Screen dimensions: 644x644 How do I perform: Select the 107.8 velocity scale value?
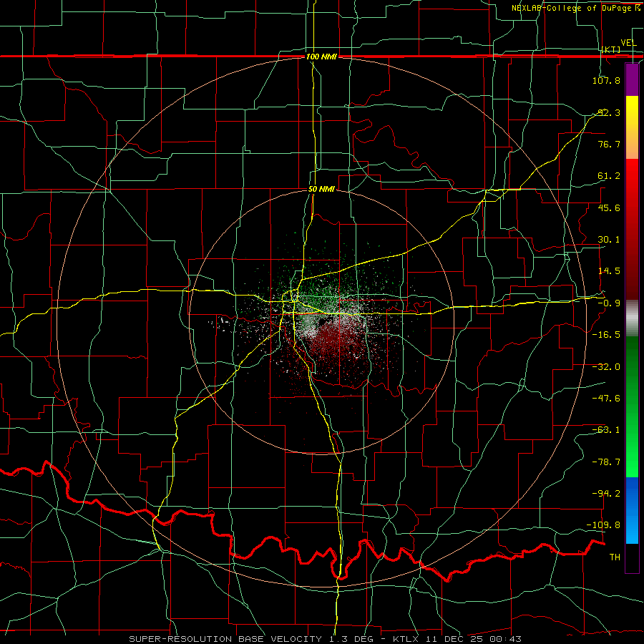pyautogui.click(x=606, y=80)
